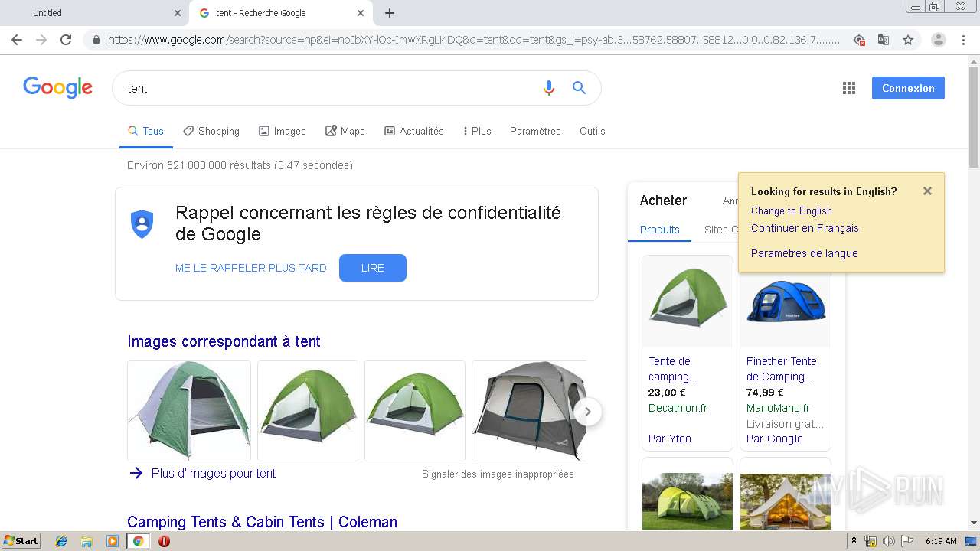Screen dimensions: 980x551
Task: Click ME LE RAPPELER PLUS TARD
Action: [x=251, y=268]
